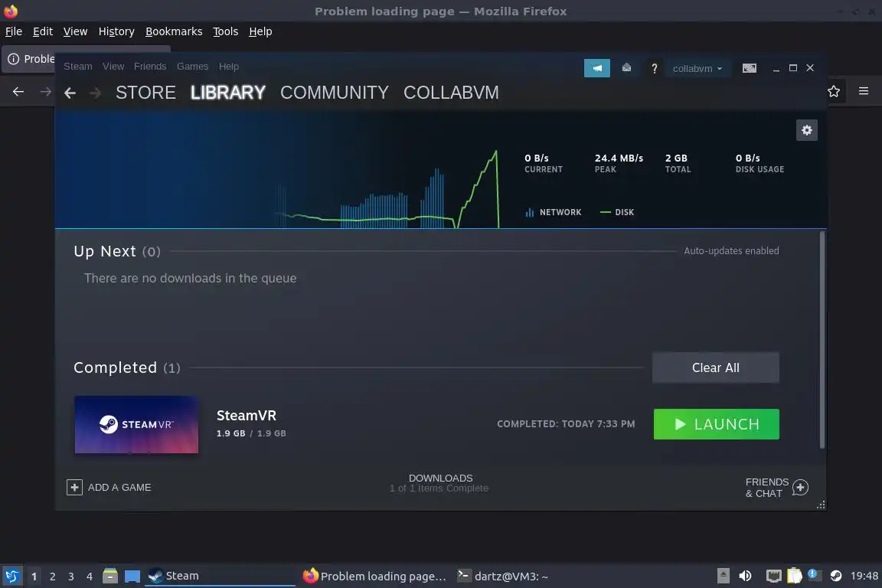Click the update notification tray icon
This screenshot has width=882, height=588.
click(x=813, y=574)
